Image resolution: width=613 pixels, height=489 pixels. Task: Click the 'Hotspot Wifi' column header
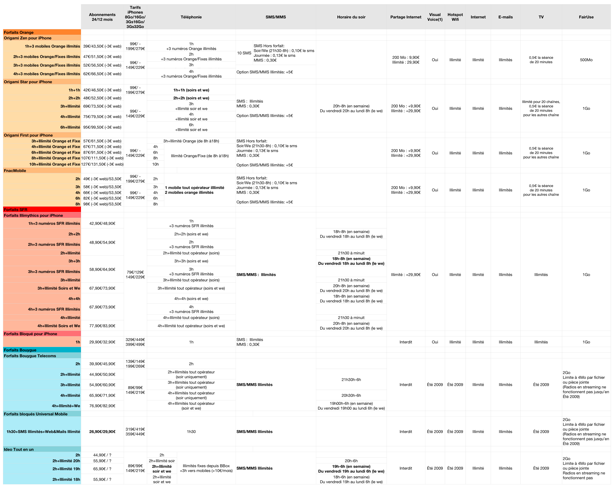pos(455,17)
